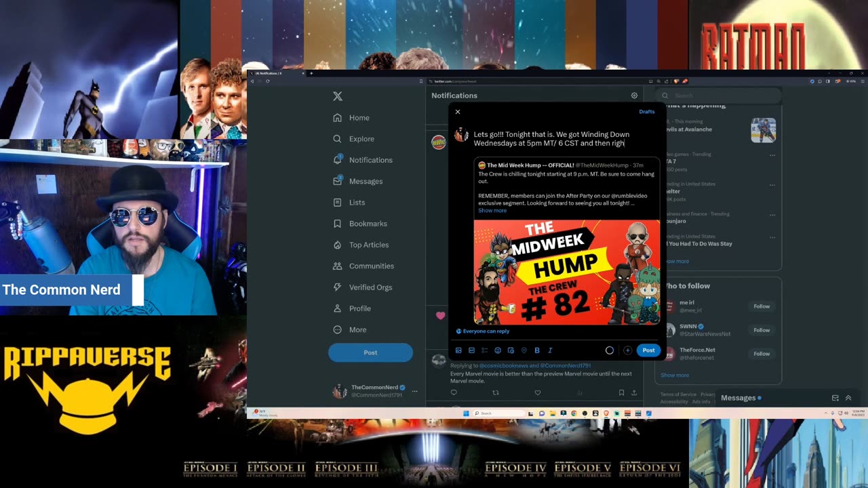This screenshot has height=488, width=868.
Task: Reply to the Marvel movie tweet
Action: point(454,392)
